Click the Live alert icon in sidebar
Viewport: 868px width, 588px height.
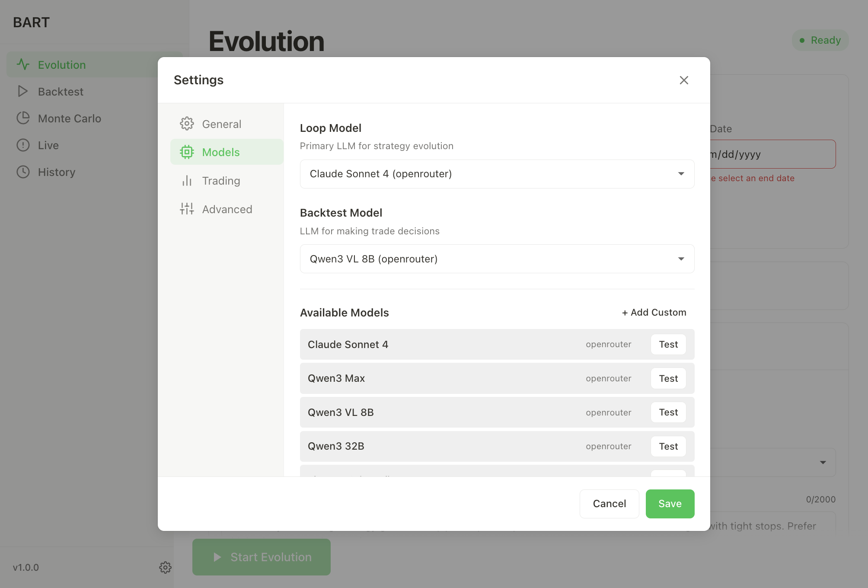[x=23, y=145]
